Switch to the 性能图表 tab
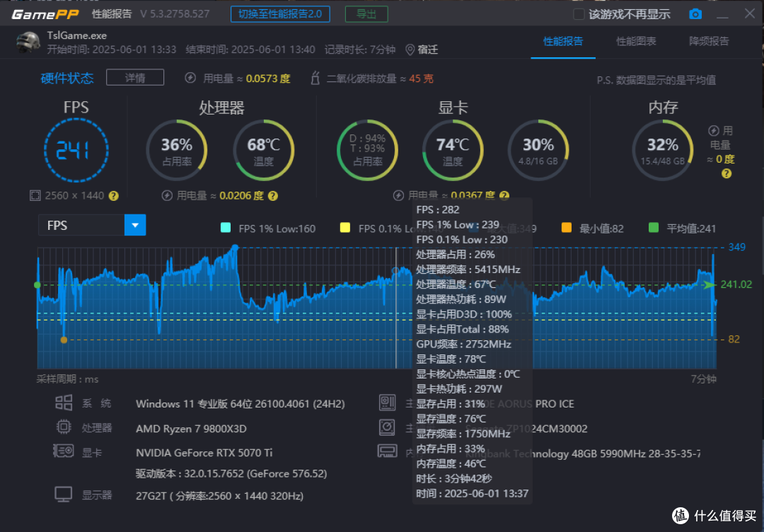Viewport: 764px width, 532px height. coord(636,42)
